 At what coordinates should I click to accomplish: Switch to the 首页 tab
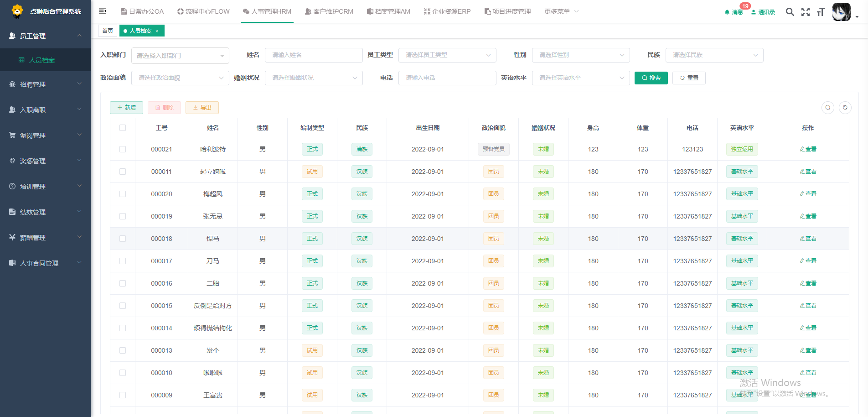click(108, 31)
